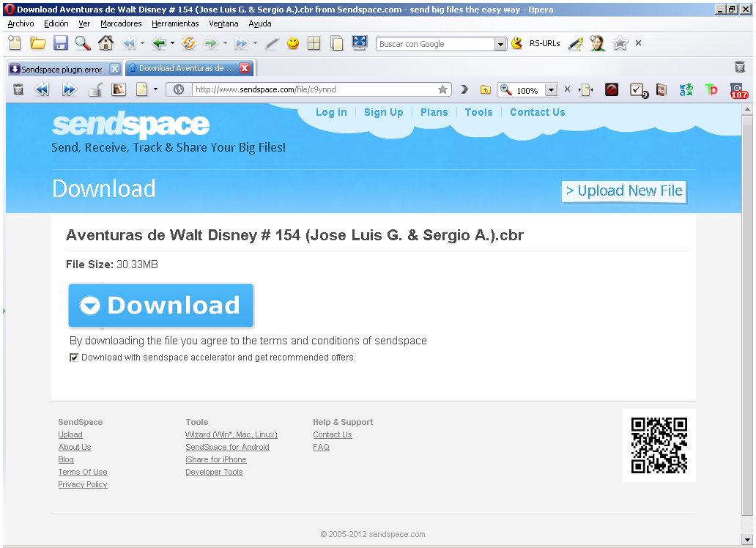Click the Developer Tools footer link
The image size is (756, 548).
coord(214,472)
